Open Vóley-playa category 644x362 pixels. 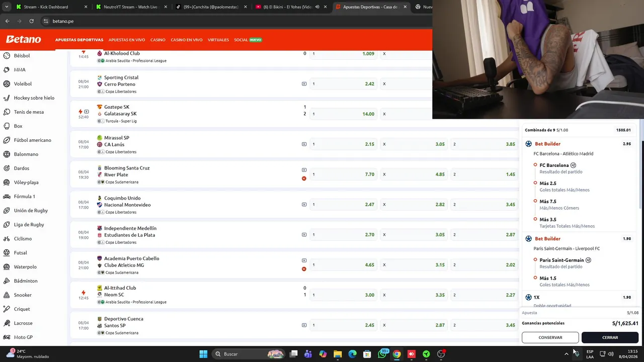26,183
